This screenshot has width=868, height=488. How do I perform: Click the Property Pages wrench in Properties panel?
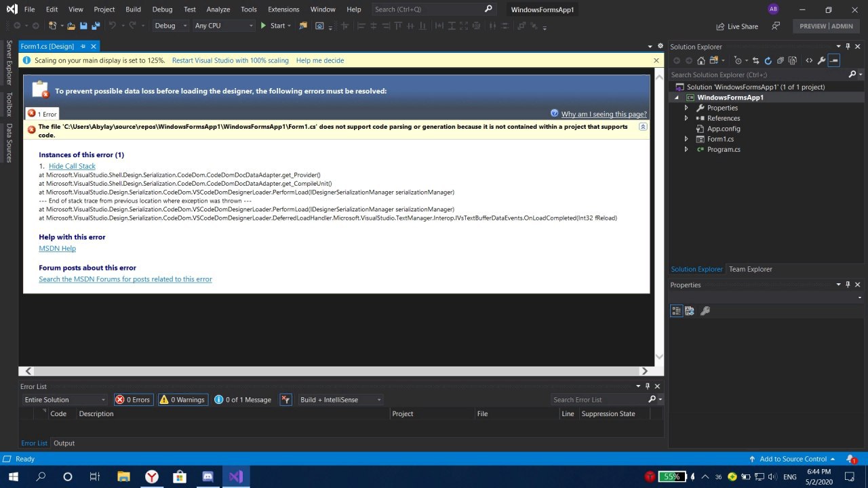705,311
